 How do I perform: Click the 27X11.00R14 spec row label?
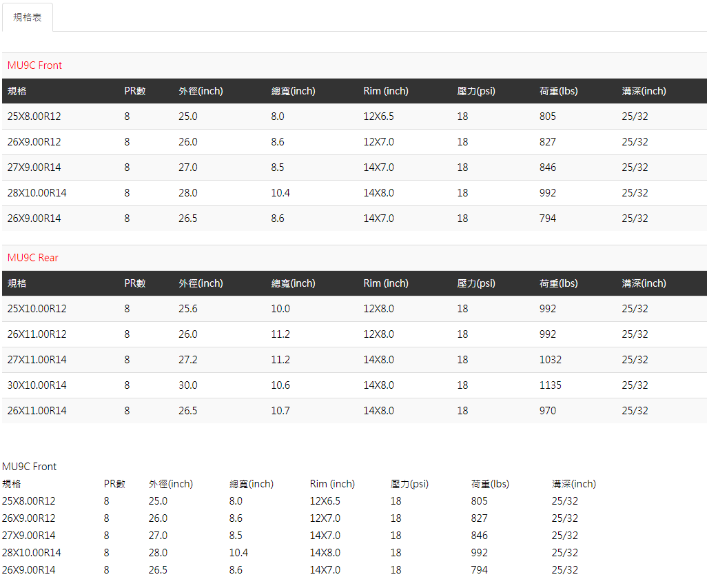tap(37, 360)
